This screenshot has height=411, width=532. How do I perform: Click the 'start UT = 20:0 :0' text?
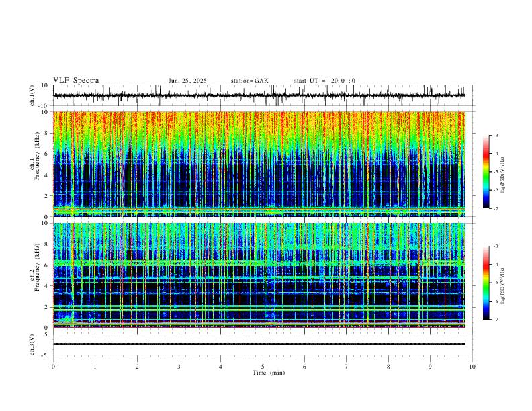point(324,81)
